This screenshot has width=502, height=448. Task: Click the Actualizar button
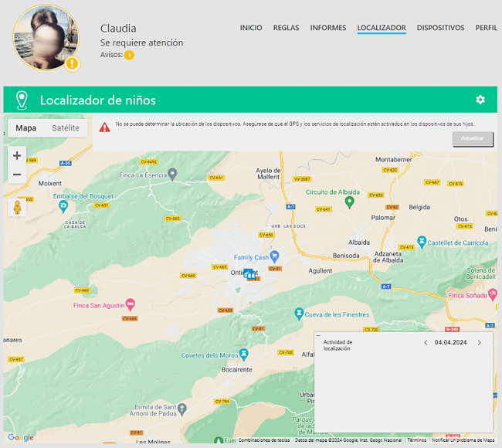tap(473, 139)
